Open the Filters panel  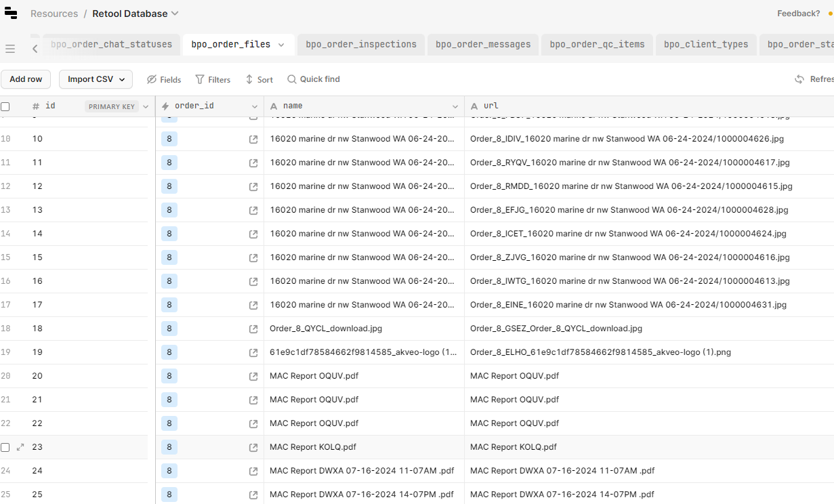pos(213,79)
